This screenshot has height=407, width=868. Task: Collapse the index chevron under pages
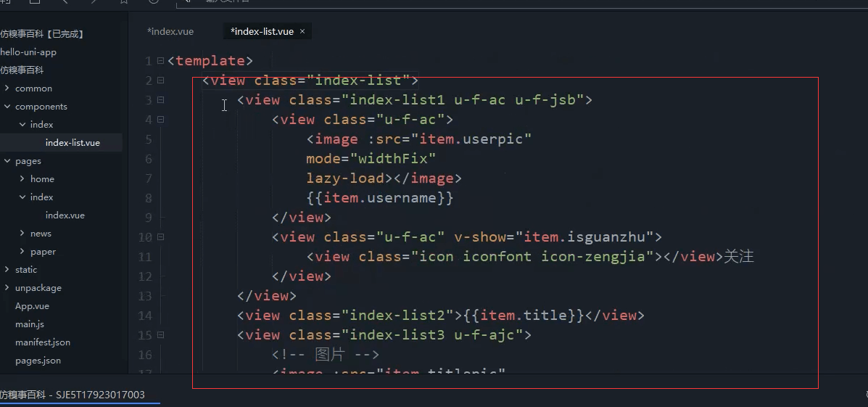click(x=22, y=197)
